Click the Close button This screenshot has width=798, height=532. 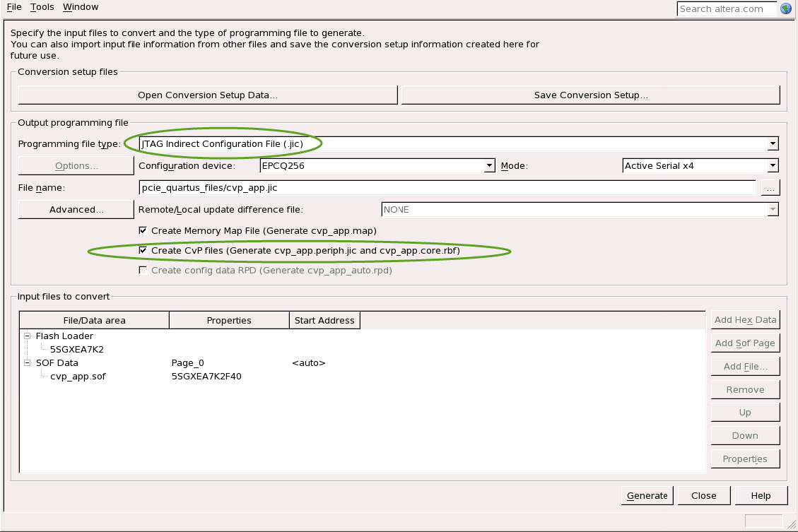(704, 496)
